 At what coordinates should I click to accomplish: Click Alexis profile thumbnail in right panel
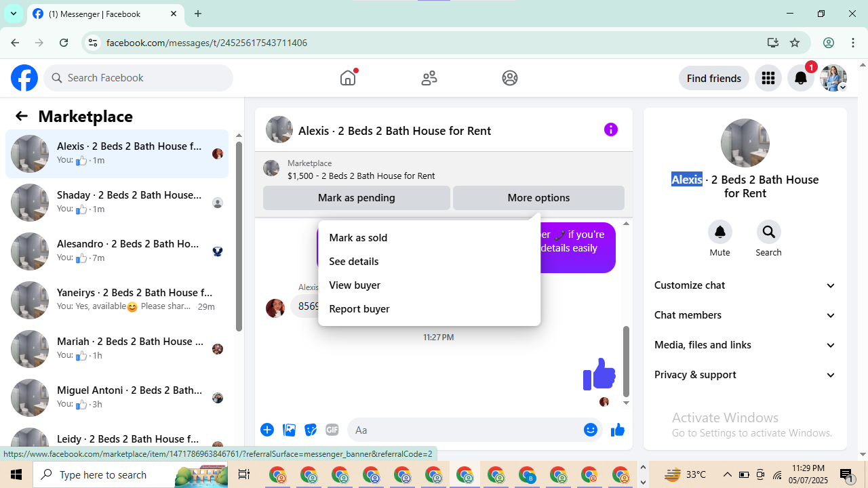pos(745,143)
